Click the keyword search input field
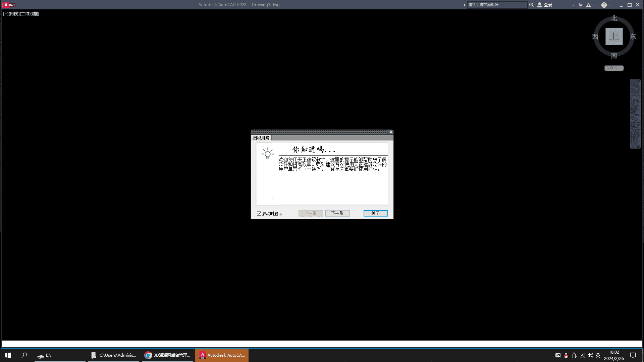The height and width of the screenshot is (362, 644). tap(497, 5)
